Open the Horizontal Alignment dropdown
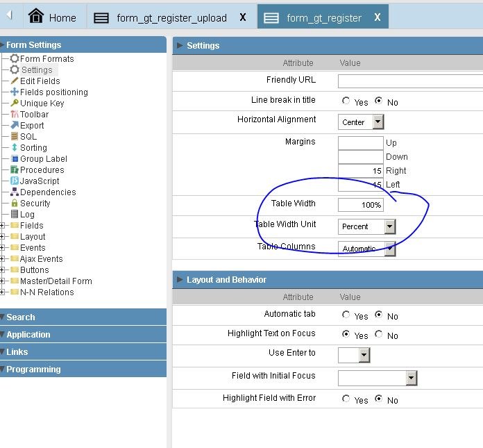The height and width of the screenshot is (448, 483). click(361, 122)
